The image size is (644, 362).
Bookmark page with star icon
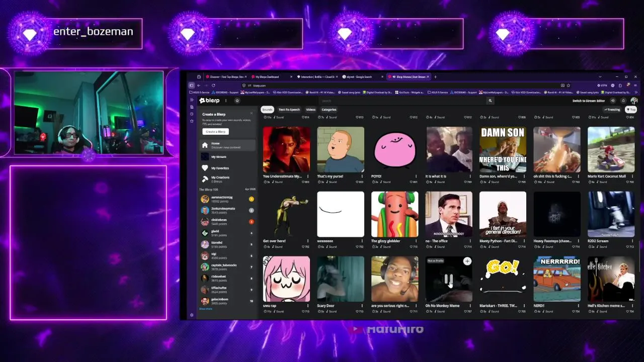[569, 85]
